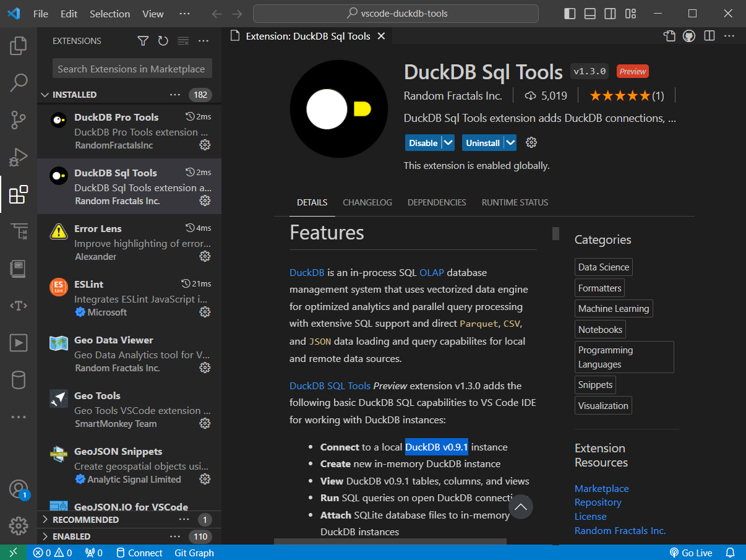Open Run and Debug view
Image resolution: width=746 pixels, height=560 pixels.
click(x=19, y=157)
